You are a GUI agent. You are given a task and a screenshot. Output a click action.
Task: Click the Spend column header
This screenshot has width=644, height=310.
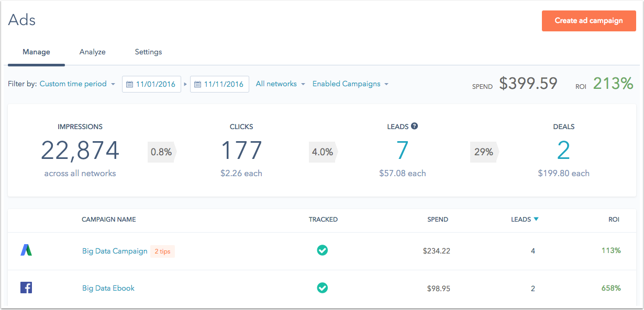(438, 220)
